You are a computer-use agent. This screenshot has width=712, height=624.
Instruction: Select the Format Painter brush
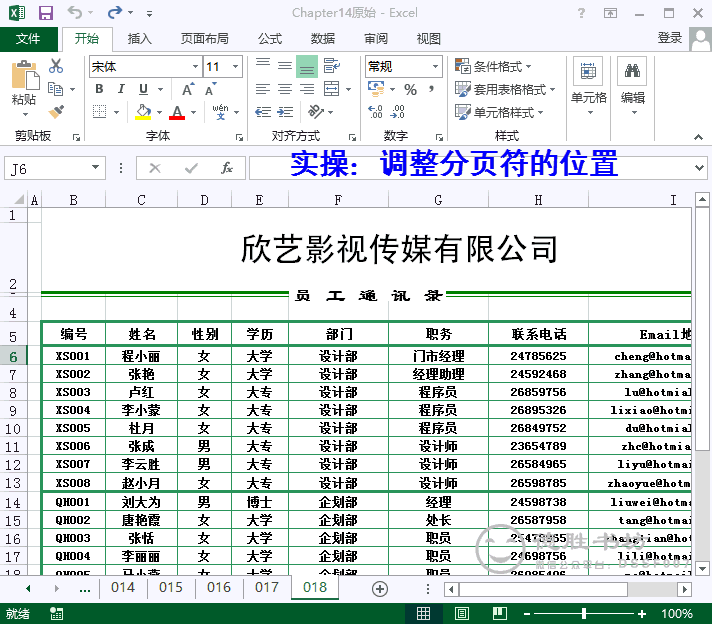56,111
